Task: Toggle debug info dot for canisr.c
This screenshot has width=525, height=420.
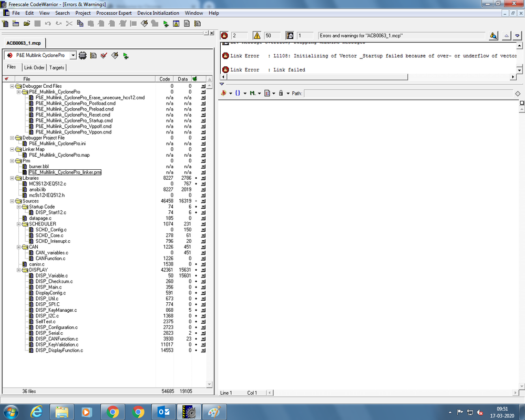Action: (x=196, y=264)
